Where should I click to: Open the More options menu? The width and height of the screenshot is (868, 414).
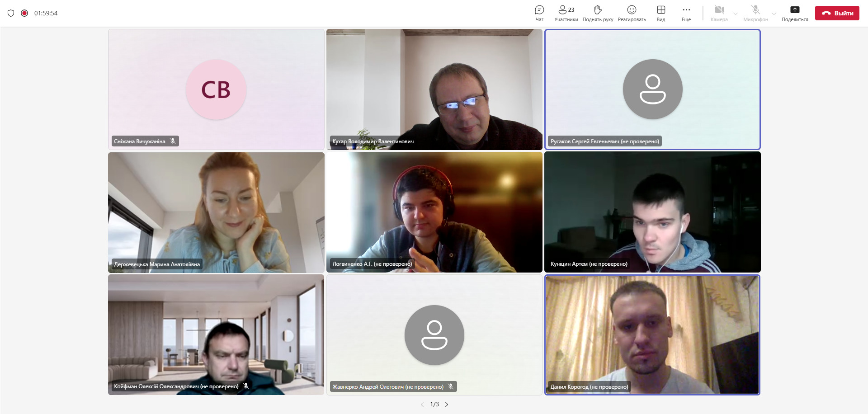686,13
